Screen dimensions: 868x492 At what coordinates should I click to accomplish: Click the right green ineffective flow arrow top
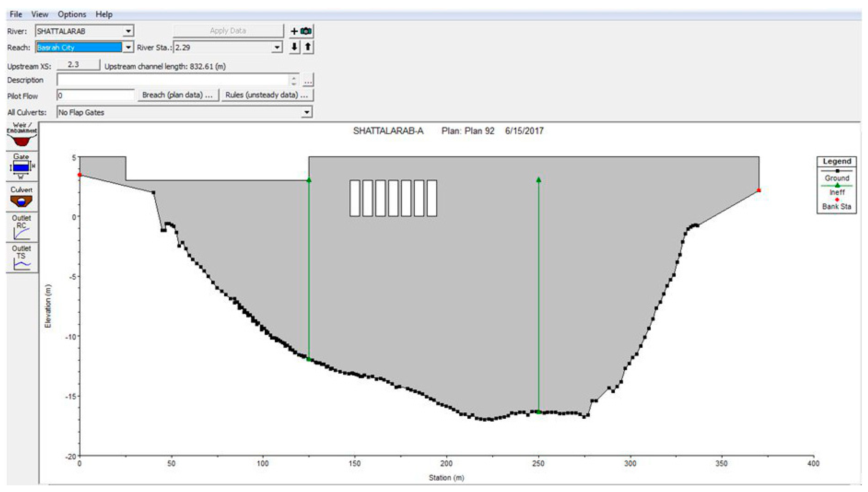539,180
